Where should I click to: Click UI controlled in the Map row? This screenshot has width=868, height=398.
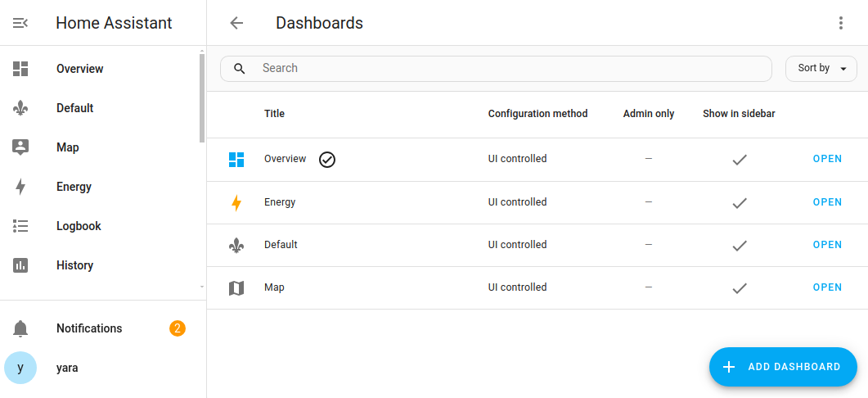518,287
